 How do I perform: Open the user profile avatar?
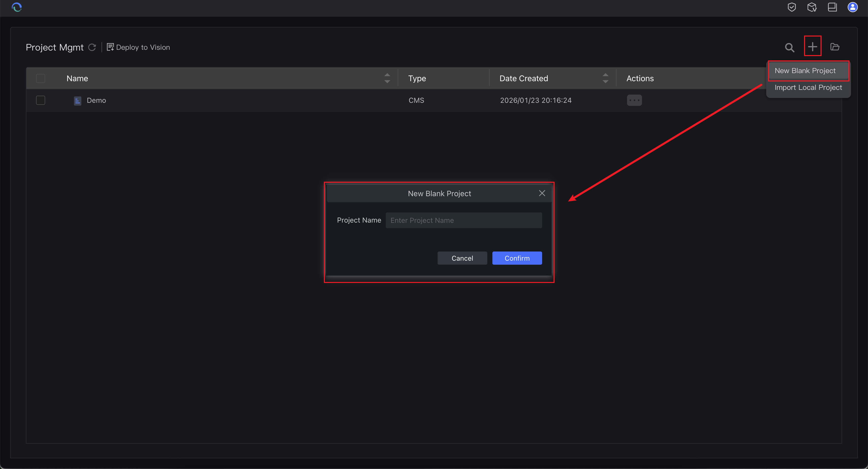click(853, 7)
